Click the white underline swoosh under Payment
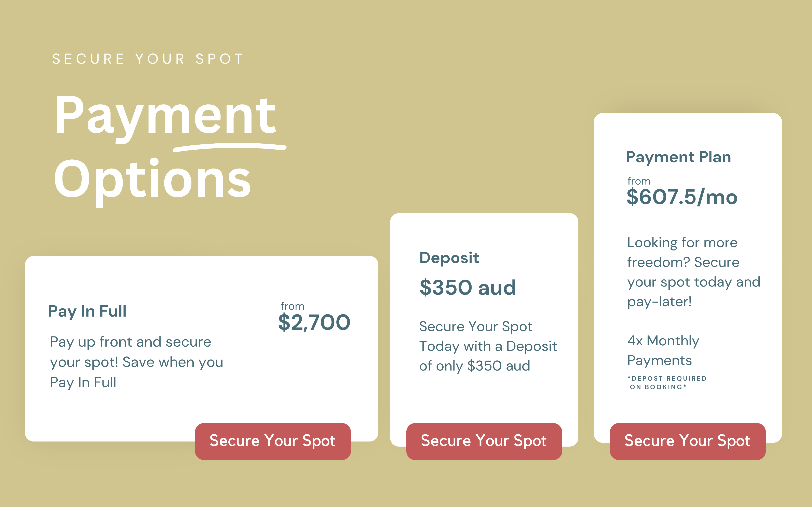 pos(230,147)
